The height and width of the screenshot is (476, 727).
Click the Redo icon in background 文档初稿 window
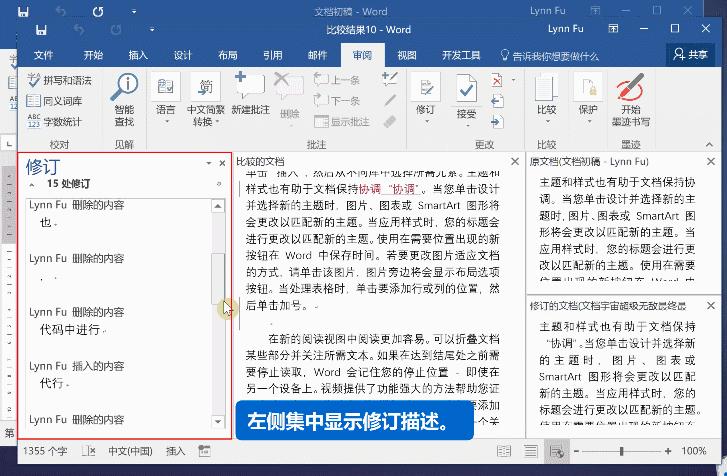[x=98, y=12]
